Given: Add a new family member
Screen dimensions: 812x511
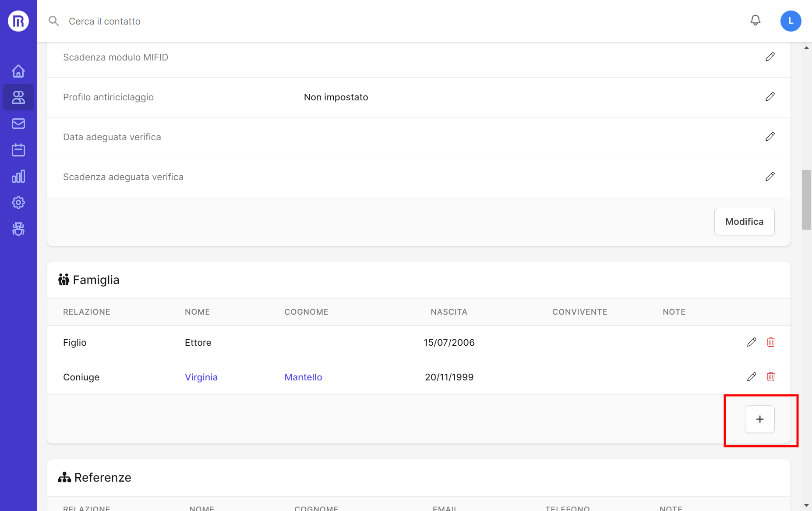Looking at the screenshot, I should 760,419.
